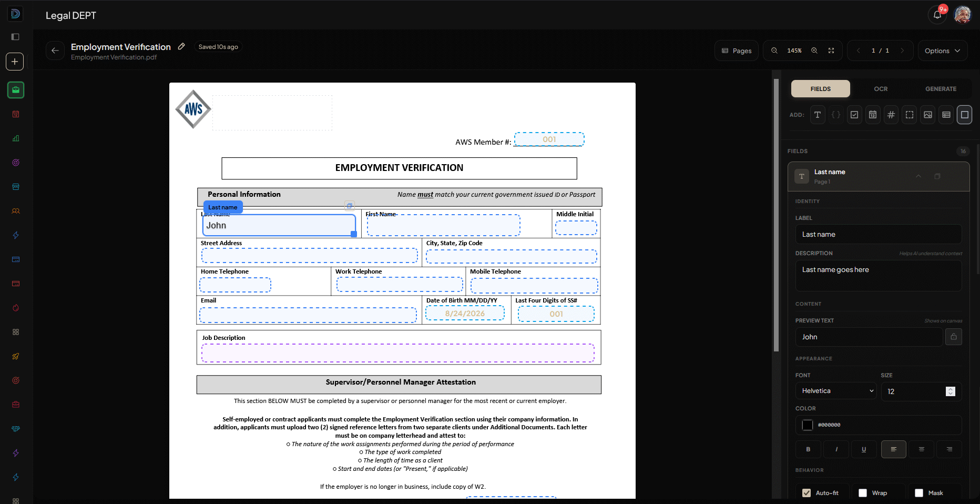Viewport: 980px width, 504px height.
Task: Open the black color swatch
Action: click(x=808, y=425)
